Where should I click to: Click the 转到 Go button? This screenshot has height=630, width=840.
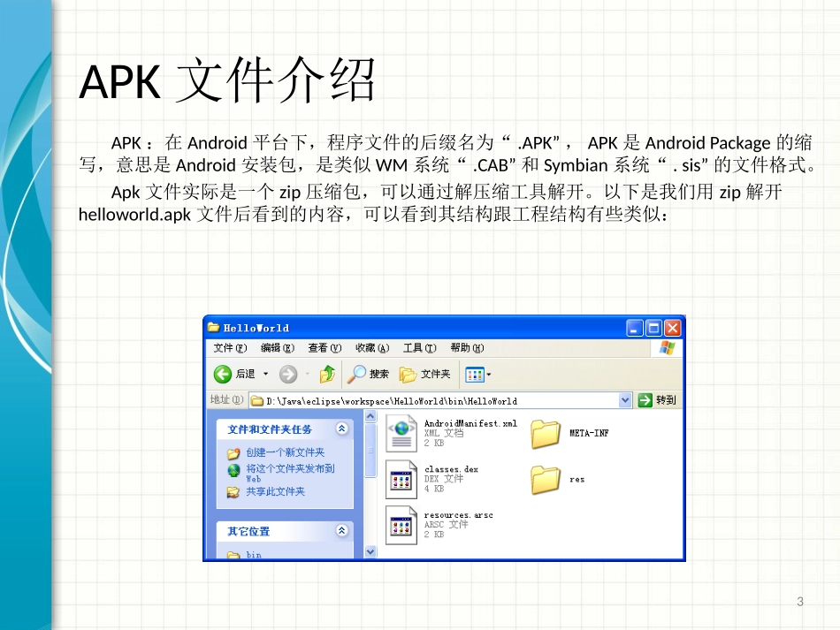(x=657, y=400)
